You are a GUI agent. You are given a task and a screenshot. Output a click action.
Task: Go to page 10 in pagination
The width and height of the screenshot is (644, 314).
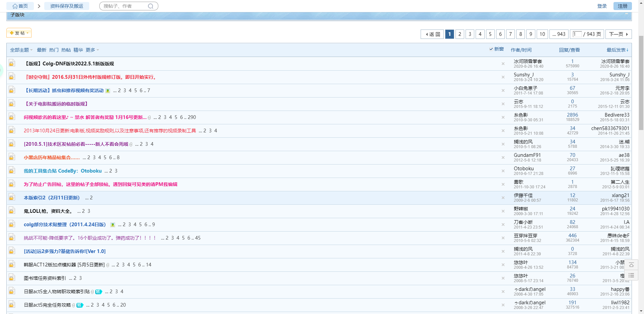(542, 34)
